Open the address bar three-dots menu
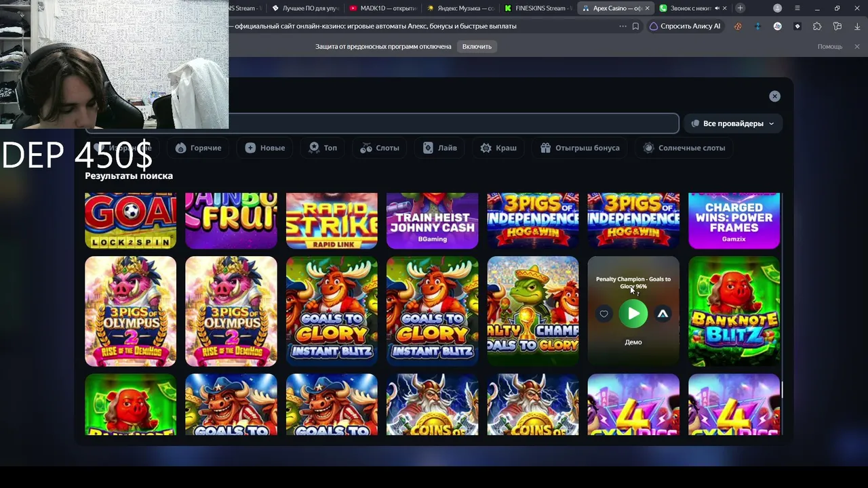 pos(623,26)
